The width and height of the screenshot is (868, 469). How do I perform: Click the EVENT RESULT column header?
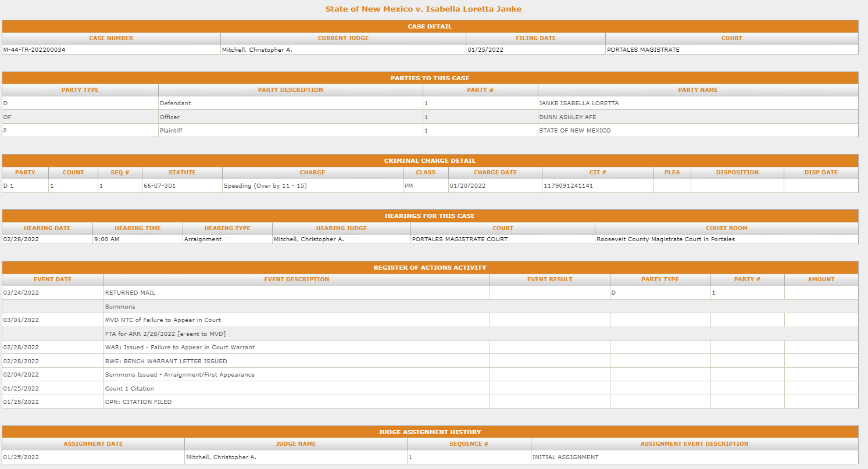(x=549, y=280)
